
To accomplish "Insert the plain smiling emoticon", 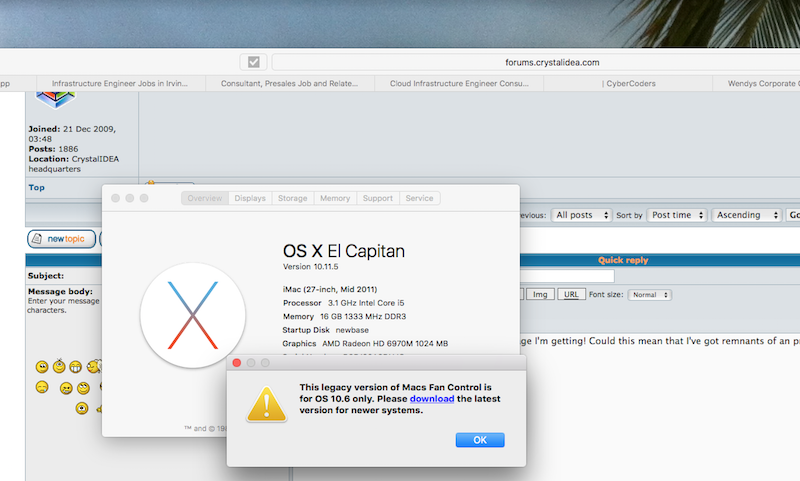I will click(42, 367).
